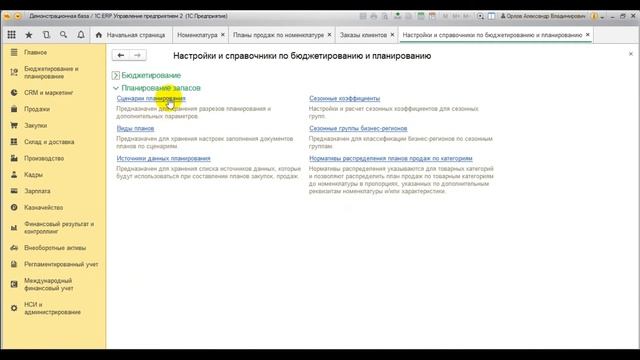
Task: Click the print icon in title bar
Action: 374,16
